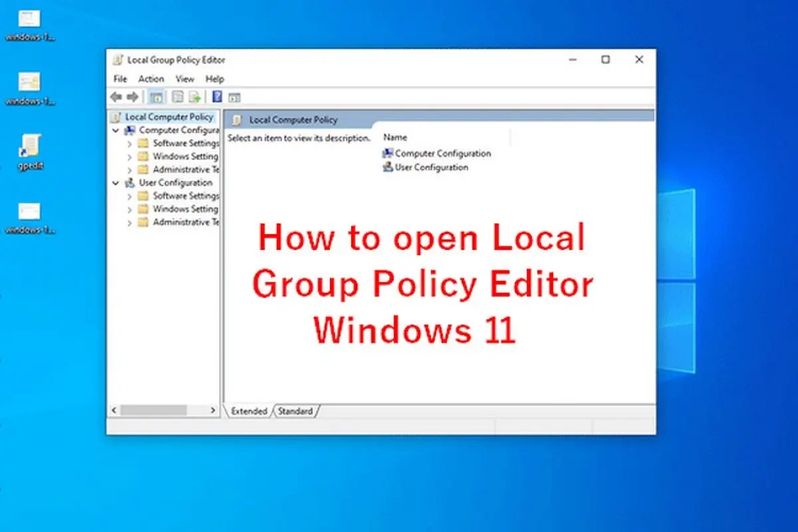The height and width of the screenshot is (532, 798).
Task: Click the Back navigation arrow
Action: [116, 97]
